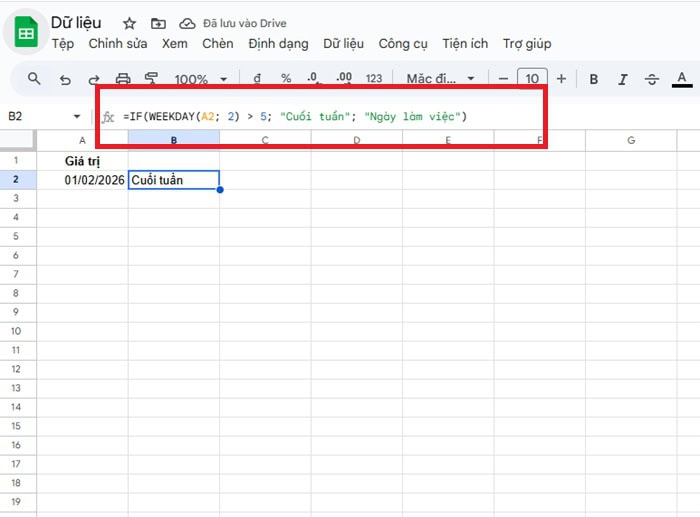This screenshot has height=517, width=700.
Task: Select cell A2 containing 01/02/2026
Action: [x=82, y=180]
